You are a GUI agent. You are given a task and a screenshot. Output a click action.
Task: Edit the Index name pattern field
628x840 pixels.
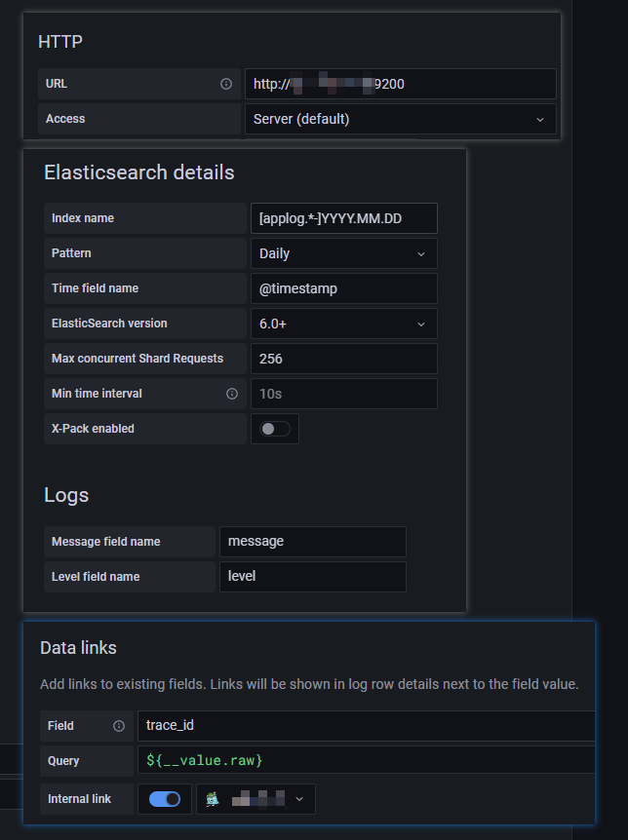343,218
